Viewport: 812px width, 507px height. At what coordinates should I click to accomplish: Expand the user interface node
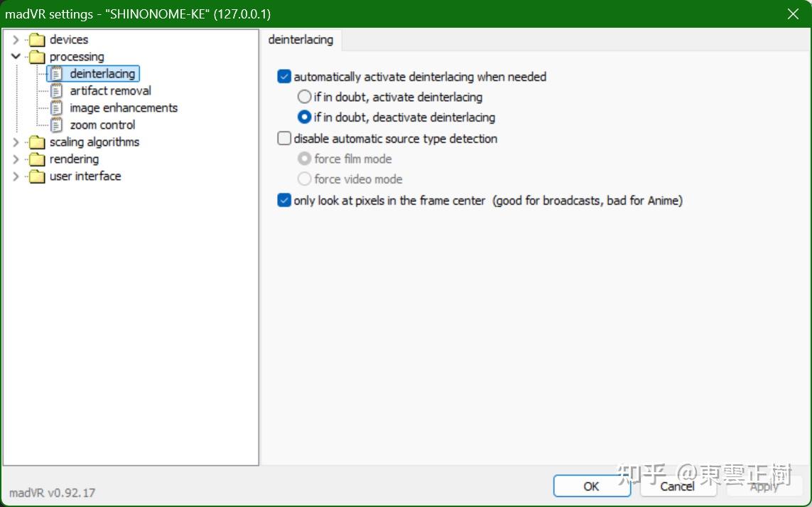coord(16,176)
